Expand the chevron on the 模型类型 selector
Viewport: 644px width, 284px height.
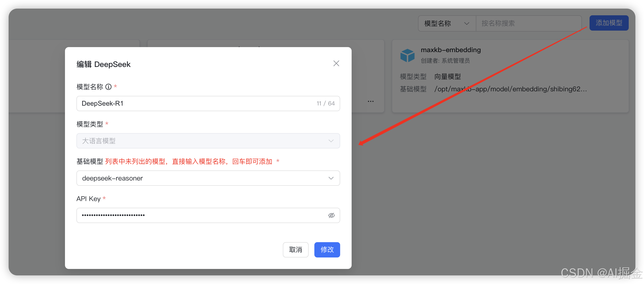pyautogui.click(x=331, y=141)
